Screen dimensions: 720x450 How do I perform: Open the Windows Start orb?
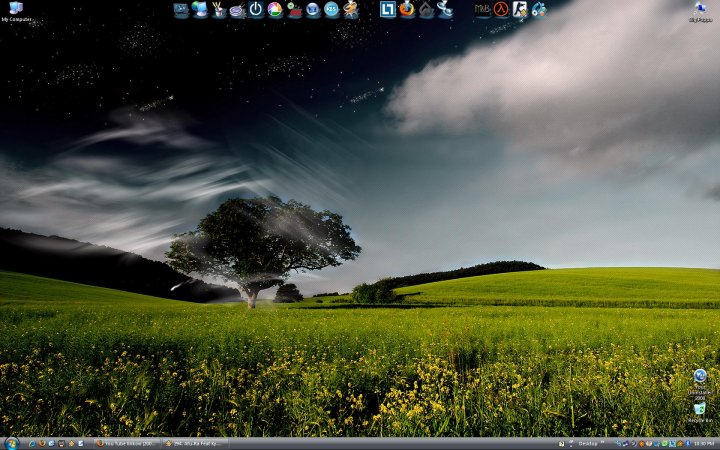tap(11, 444)
